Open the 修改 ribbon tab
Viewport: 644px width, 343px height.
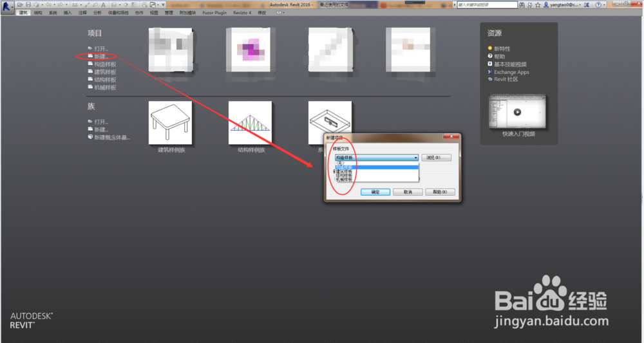pyautogui.click(x=262, y=13)
